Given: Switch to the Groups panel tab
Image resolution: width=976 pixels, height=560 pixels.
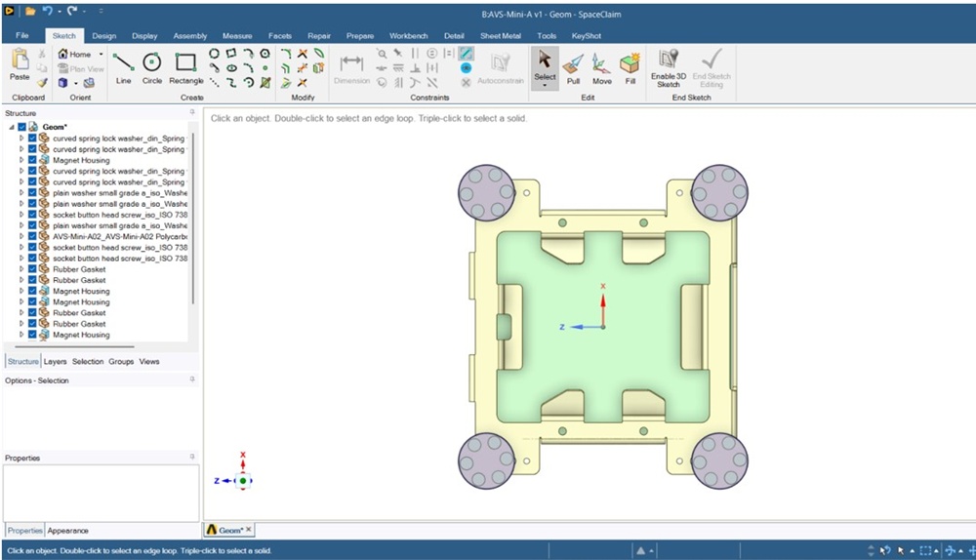Looking at the screenshot, I should pos(121,362).
